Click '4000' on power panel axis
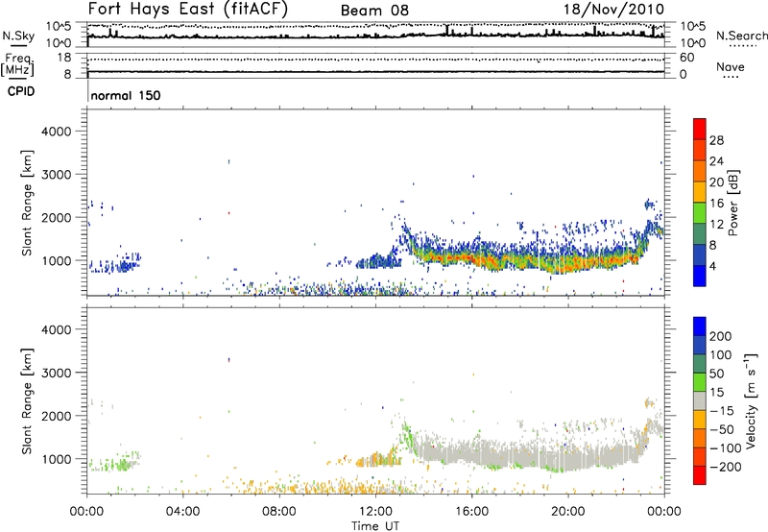The width and height of the screenshot is (768, 532). tap(57, 132)
